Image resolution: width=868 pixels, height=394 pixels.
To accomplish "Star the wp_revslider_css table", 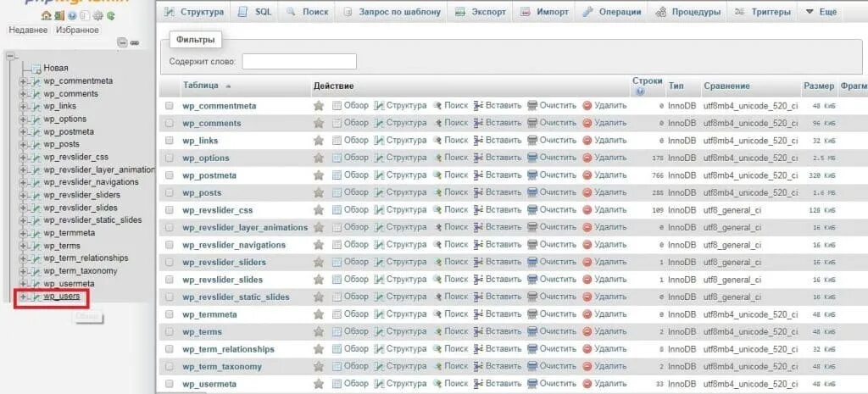I will (x=319, y=210).
